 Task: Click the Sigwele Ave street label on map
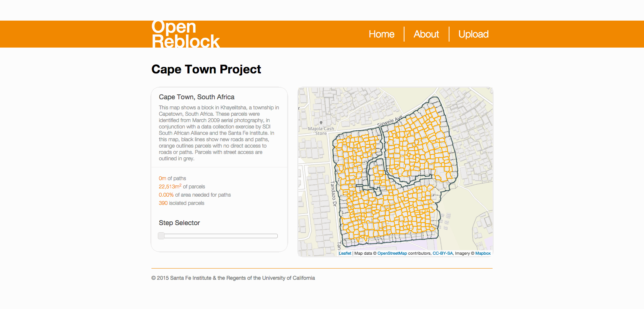pyautogui.click(x=389, y=121)
